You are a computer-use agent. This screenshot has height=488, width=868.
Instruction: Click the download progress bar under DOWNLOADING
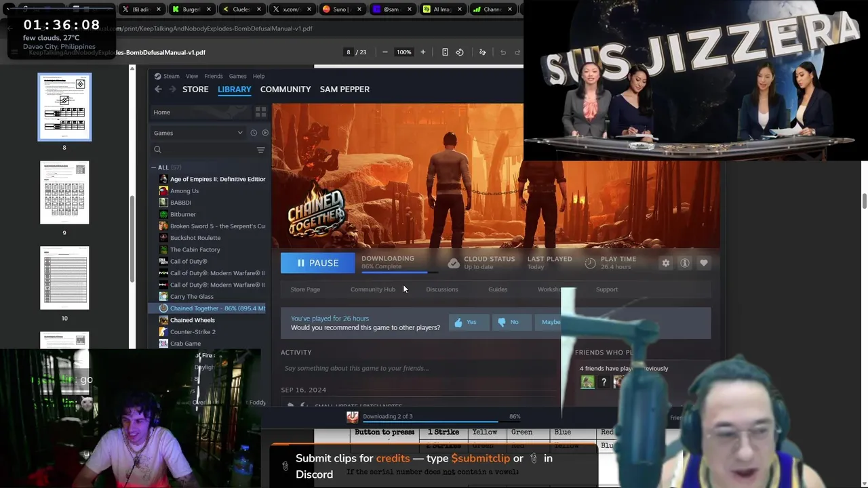point(399,272)
